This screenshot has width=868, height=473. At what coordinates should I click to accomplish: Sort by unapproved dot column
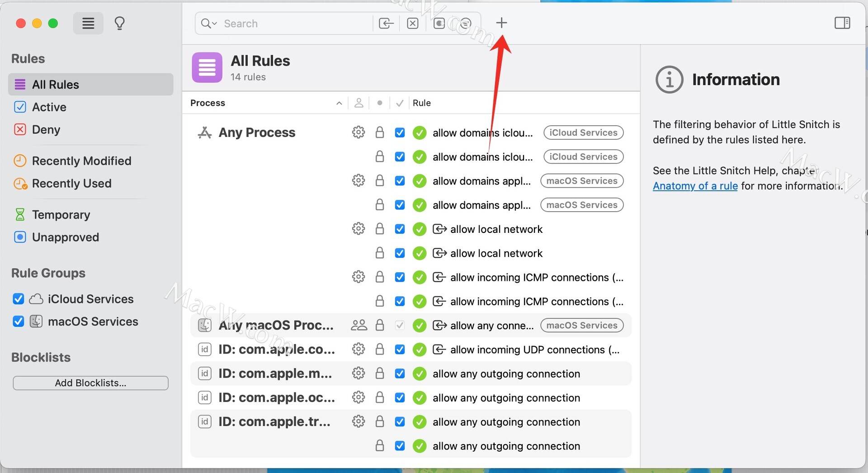380,103
